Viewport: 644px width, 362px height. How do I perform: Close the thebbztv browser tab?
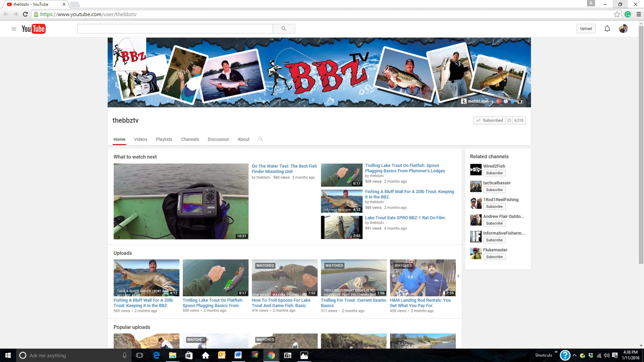[x=64, y=4]
